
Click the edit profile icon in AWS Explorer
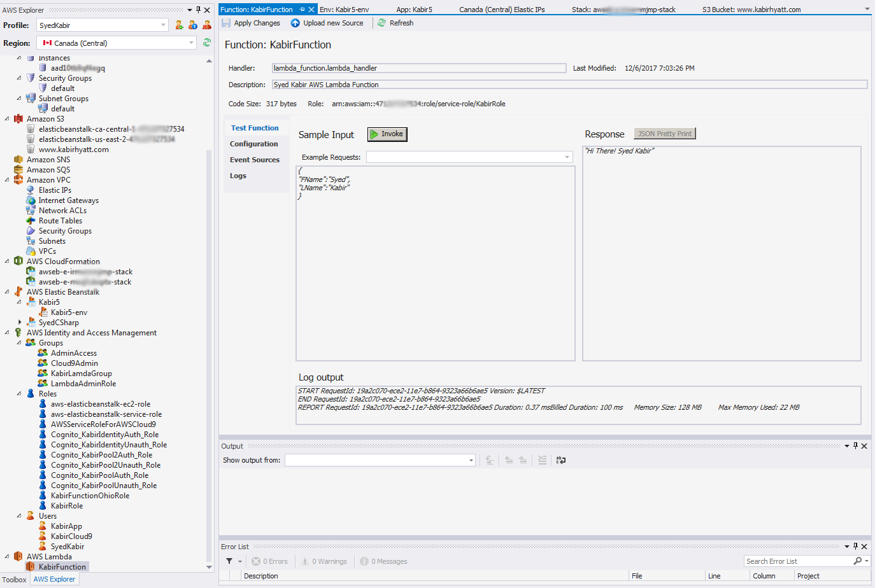point(193,25)
